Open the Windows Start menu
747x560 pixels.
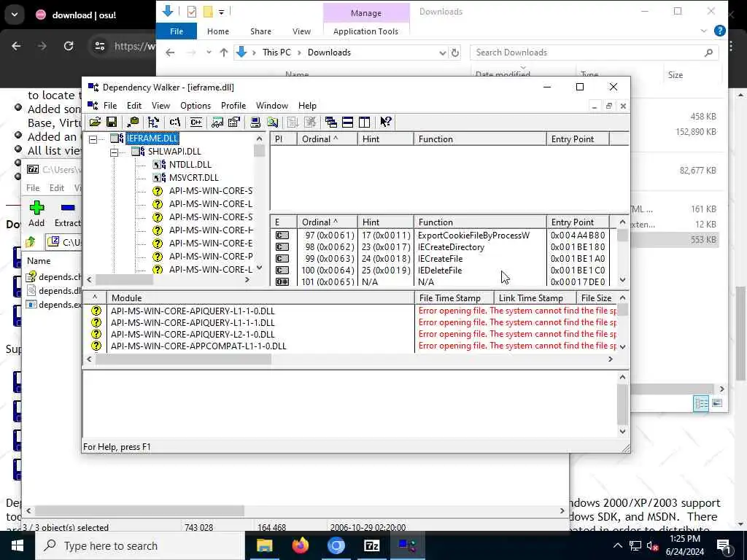point(18,545)
